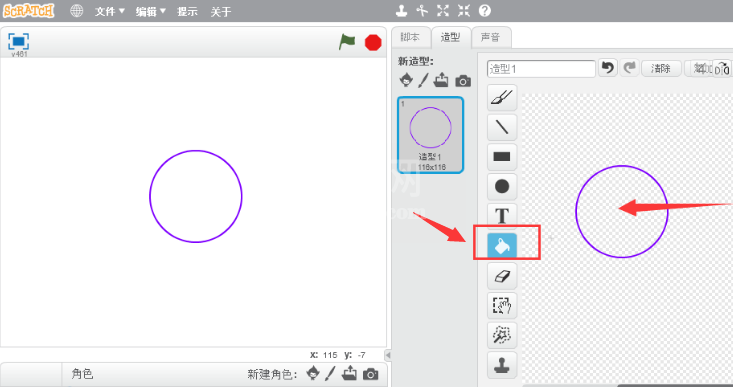Select the paint bucket Fill tool
The height and width of the screenshot is (387, 733).
tap(502, 245)
